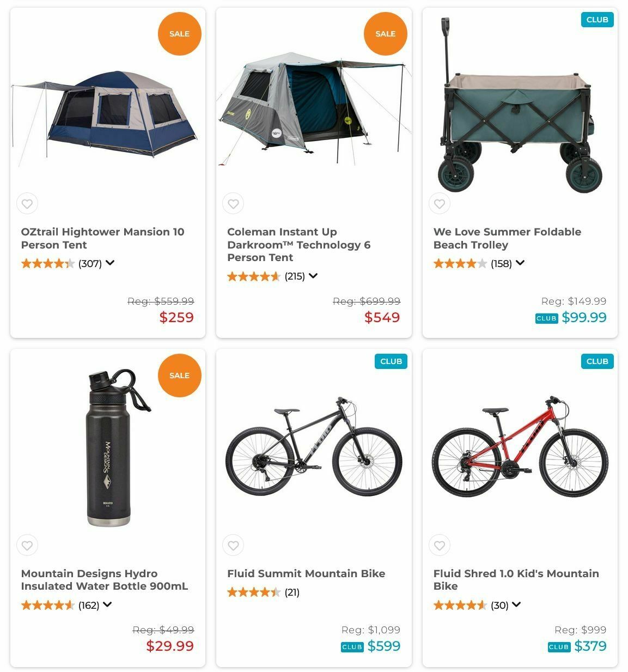Click the black water bottle photo
This screenshot has height=672, width=628.
pos(109,450)
